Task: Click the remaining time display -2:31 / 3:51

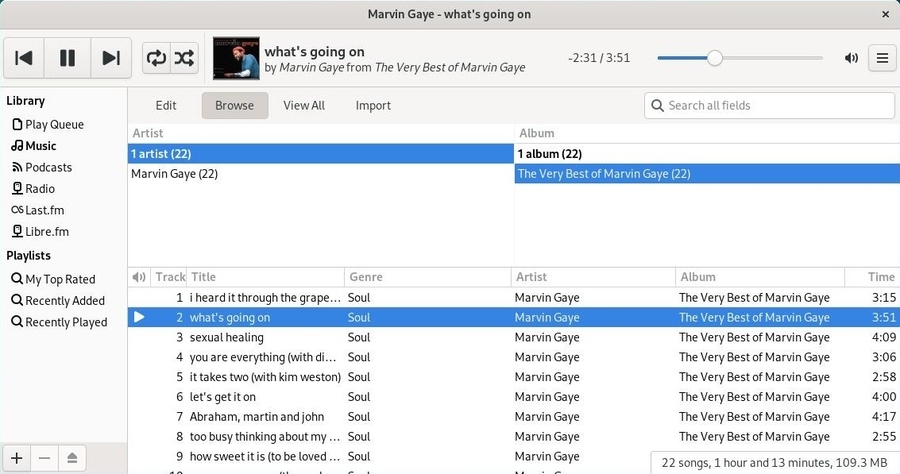Action: tap(599, 58)
